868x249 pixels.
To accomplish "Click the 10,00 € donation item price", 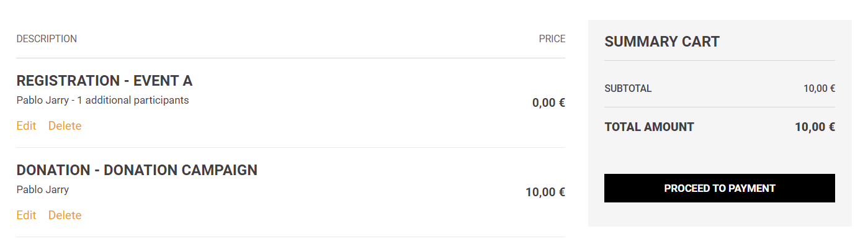I will click(545, 192).
